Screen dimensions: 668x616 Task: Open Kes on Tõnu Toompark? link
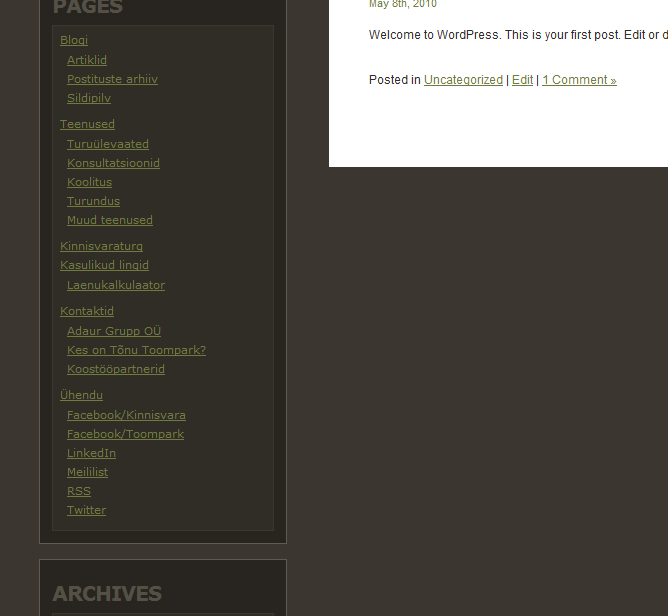(x=136, y=350)
